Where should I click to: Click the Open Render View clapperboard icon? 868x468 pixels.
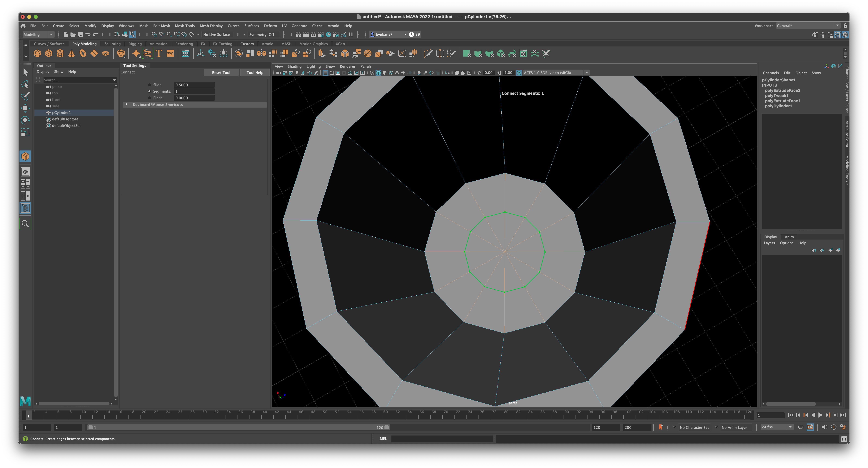(298, 34)
